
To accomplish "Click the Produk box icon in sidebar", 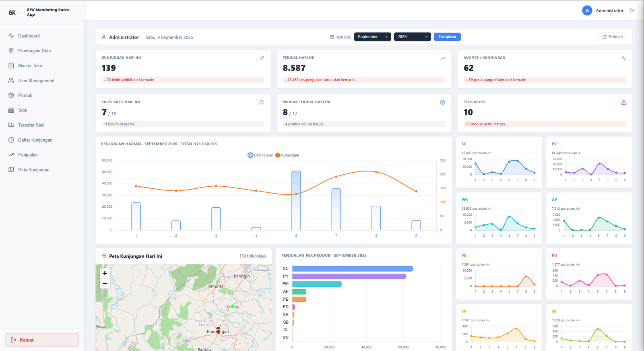I will 11,95.
